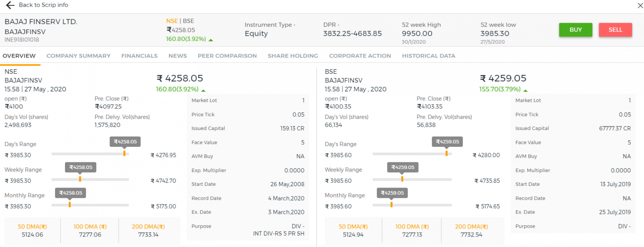This screenshot has width=644, height=247.
Task: Open the FINANCIALS tab
Action: tap(139, 55)
